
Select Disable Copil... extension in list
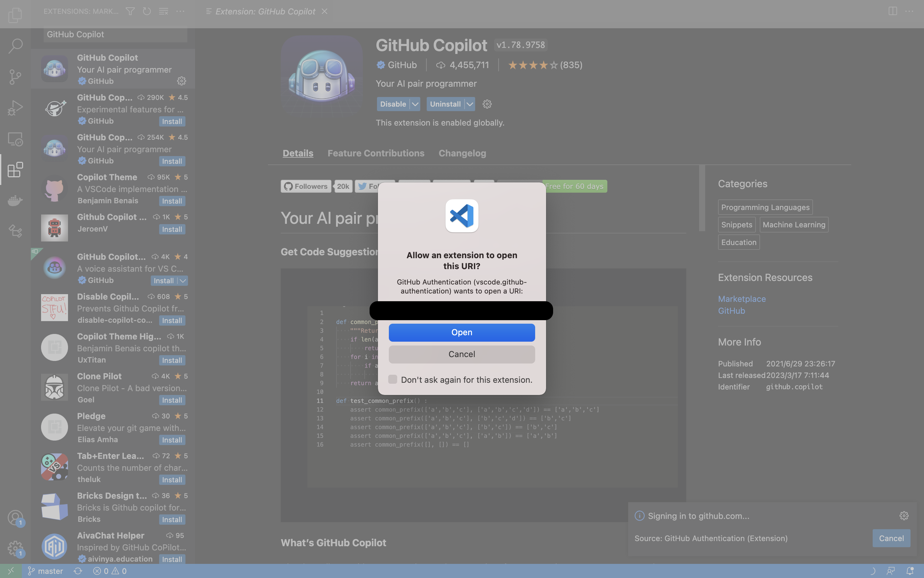pyautogui.click(x=113, y=308)
